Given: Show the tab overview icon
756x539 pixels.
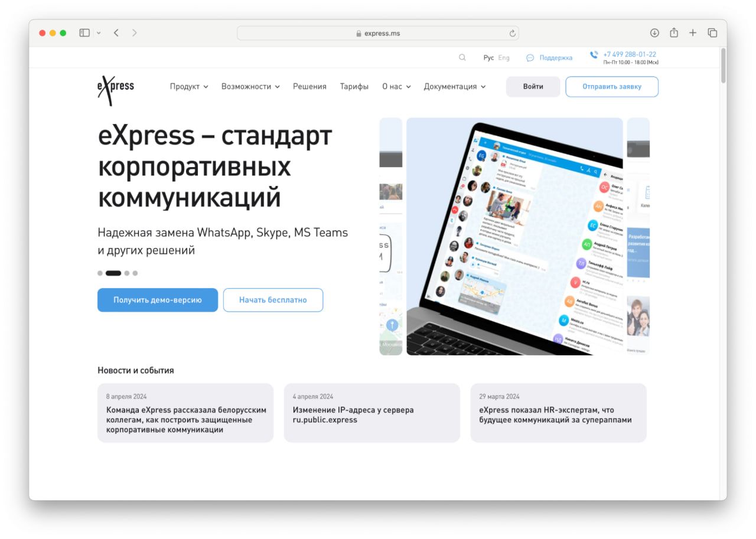Looking at the screenshot, I should tap(712, 33).
